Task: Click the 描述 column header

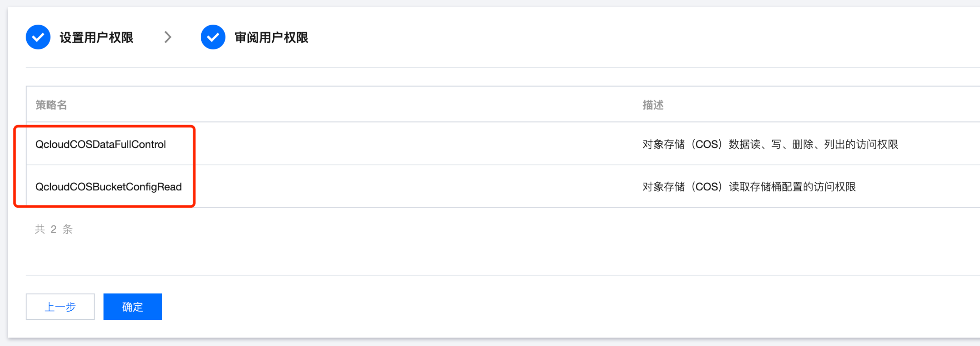Action: [x=653, y=105]
